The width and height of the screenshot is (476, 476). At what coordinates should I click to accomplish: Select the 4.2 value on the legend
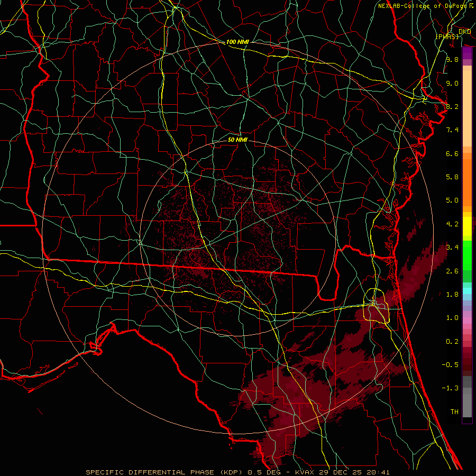click(452, 224)
